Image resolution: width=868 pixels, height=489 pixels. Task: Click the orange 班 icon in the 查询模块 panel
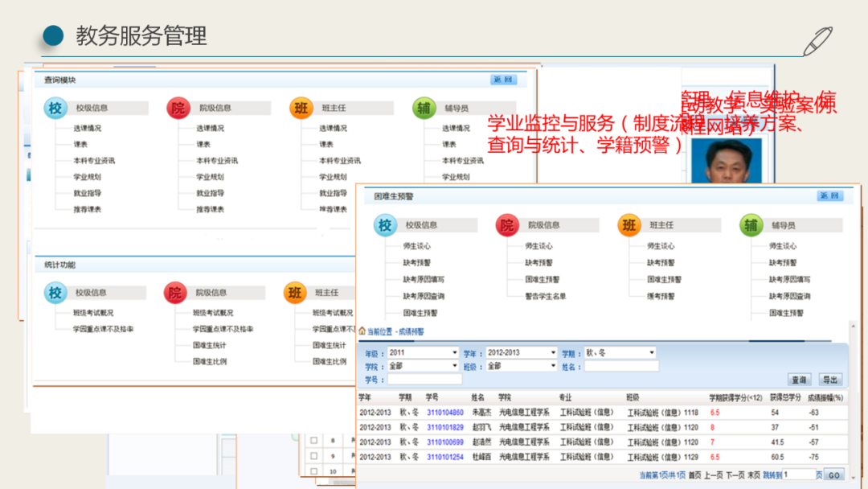301,108
